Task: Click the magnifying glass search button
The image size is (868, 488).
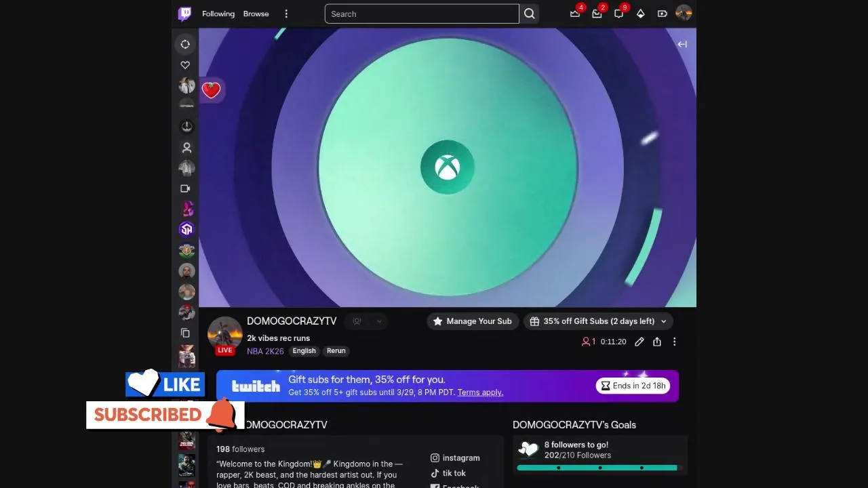Action: pos(530,14)
